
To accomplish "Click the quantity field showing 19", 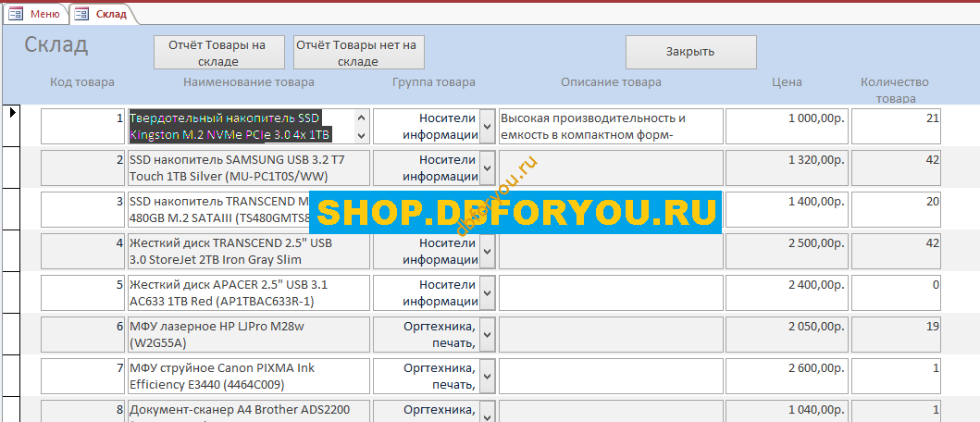I will (x=896, y=334).
